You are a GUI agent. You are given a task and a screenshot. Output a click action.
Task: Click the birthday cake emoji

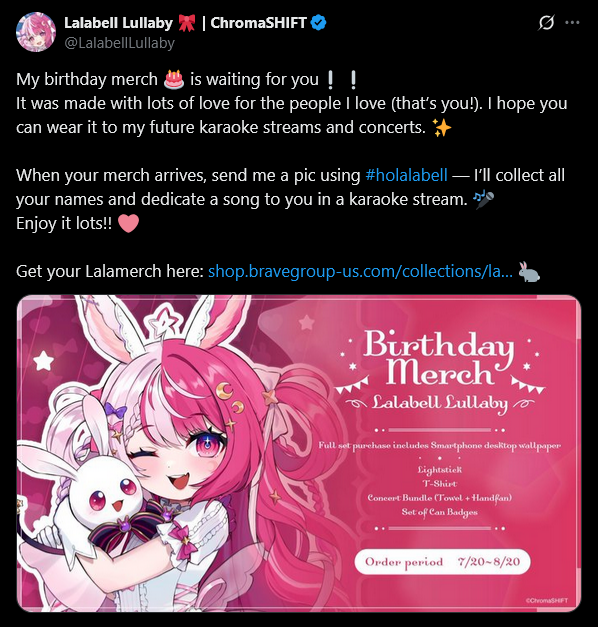(x=174, y=79)
